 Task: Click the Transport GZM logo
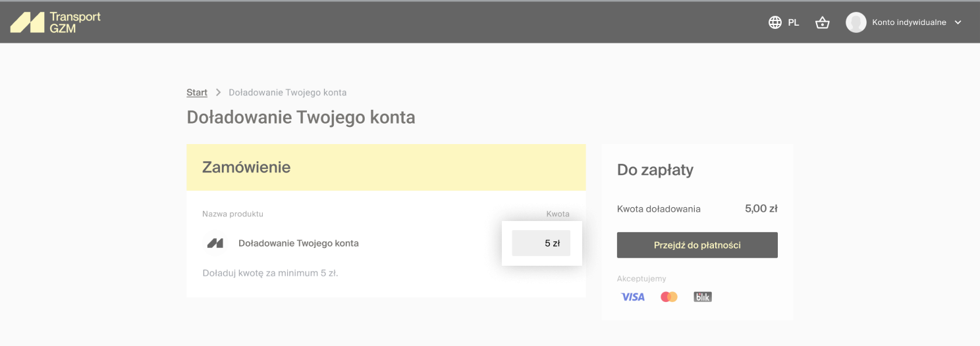[x=55, y=22]
